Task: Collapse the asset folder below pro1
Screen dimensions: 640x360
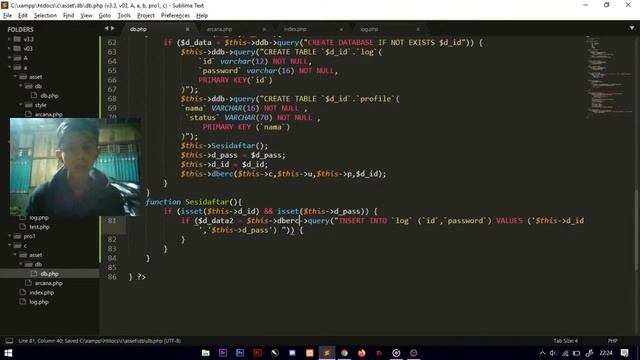Action: click(15, 255)
